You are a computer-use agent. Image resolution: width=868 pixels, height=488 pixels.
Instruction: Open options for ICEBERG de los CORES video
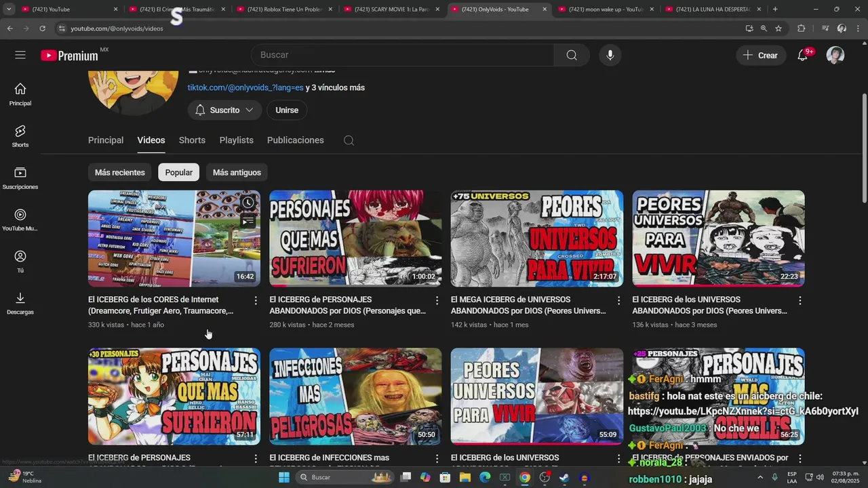[x=256, y=300]
